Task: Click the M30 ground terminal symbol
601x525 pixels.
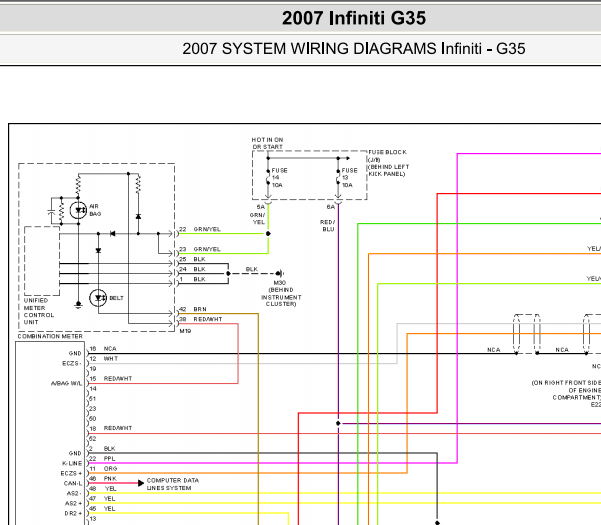Action: point(280,273)
